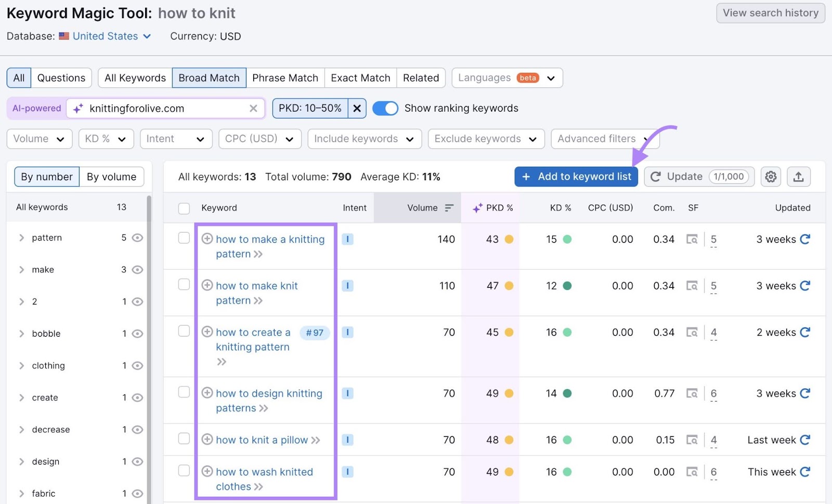Screen dimensions: 832x504
Task: Open the Intent filter dropdown
Action: (x=176, y=139)
